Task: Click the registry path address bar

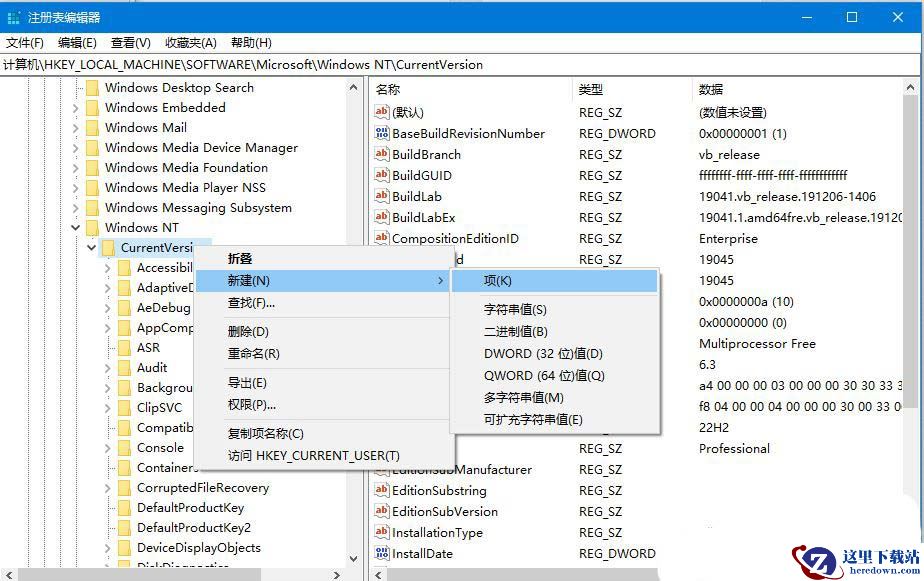Action: (461, 65)
